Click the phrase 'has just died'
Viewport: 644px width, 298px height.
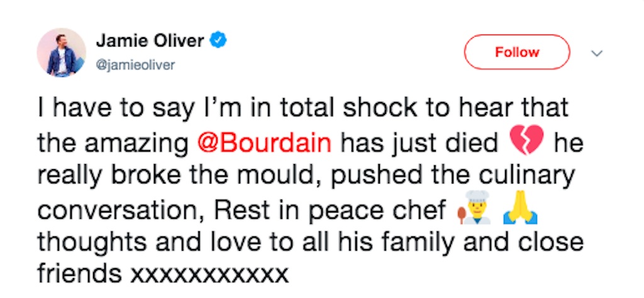pyautogui.click(x=418, y=143)
